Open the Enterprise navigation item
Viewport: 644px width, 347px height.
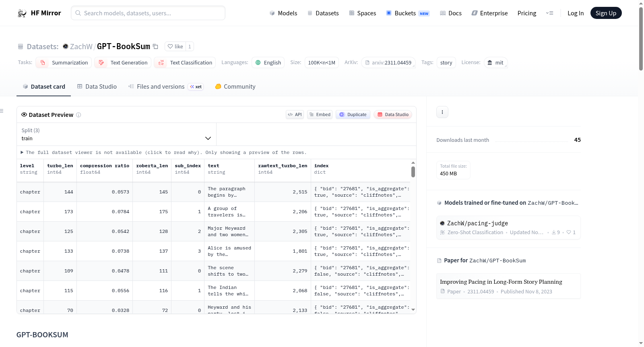click(x=489, y=13)
